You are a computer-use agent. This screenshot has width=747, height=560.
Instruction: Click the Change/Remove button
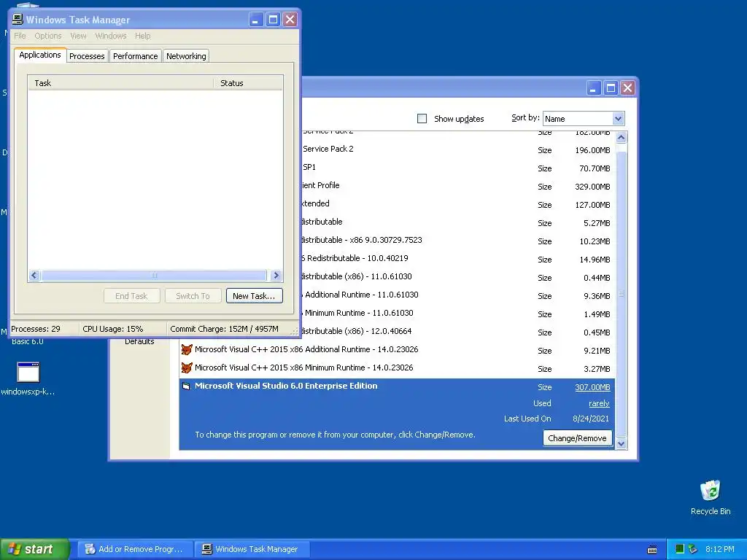coord(577,438)
